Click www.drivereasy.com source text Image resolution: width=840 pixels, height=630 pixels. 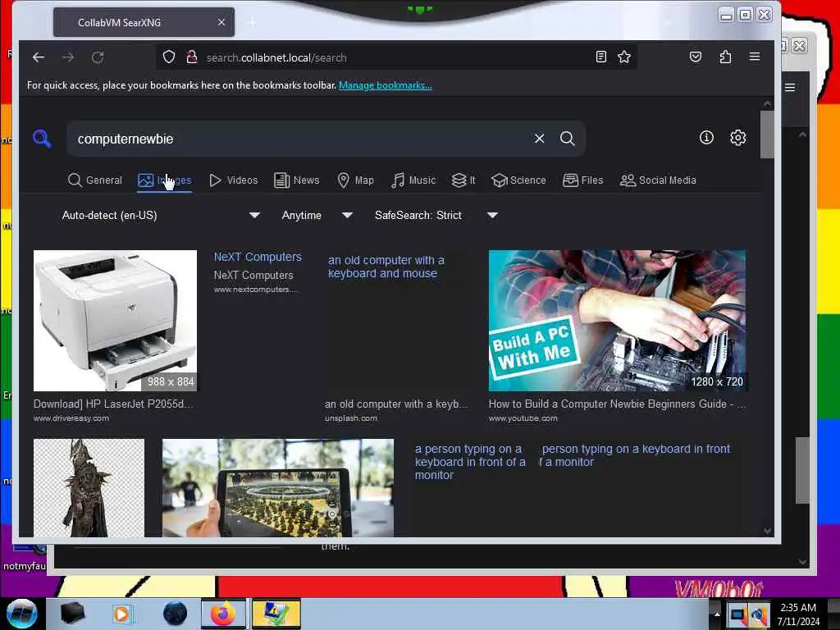(71, 418)
